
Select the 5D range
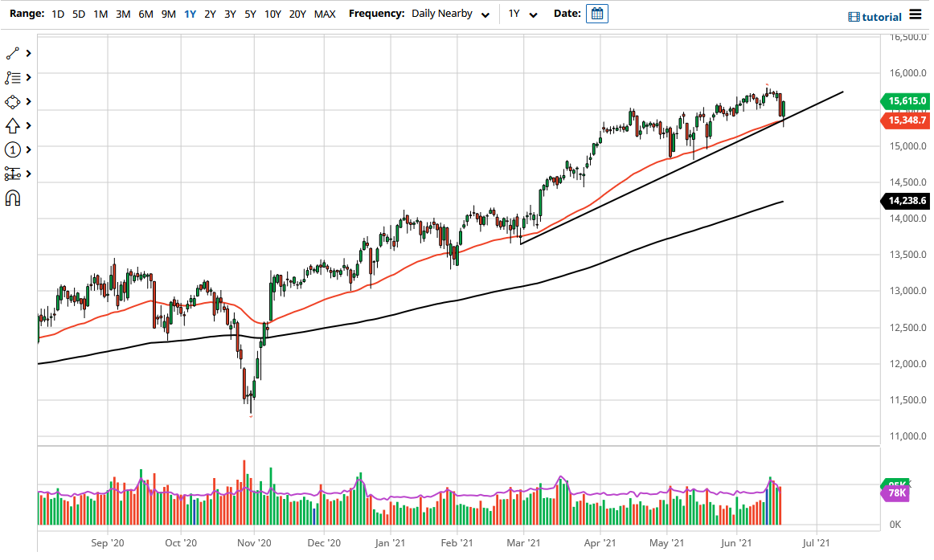(78, 14)
